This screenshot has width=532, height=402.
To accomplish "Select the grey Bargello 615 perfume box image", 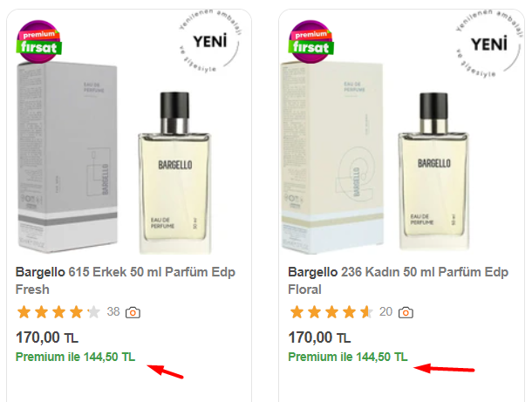I will pyautogui.click(x=67, y=157).
